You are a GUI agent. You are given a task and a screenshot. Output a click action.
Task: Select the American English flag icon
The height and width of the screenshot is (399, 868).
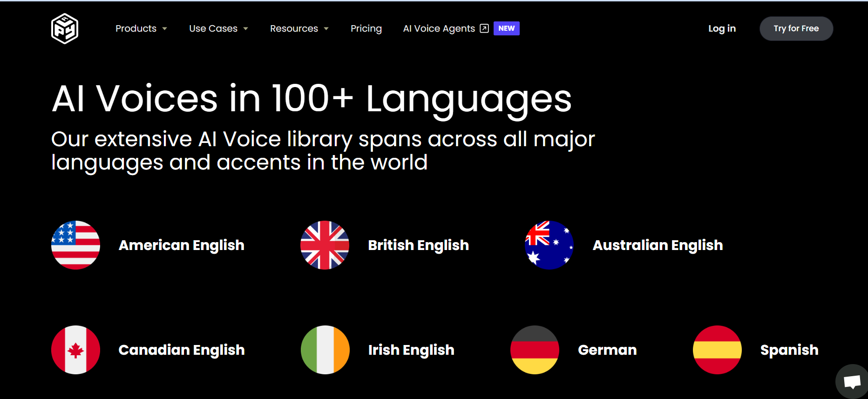(x=75, y=245)
